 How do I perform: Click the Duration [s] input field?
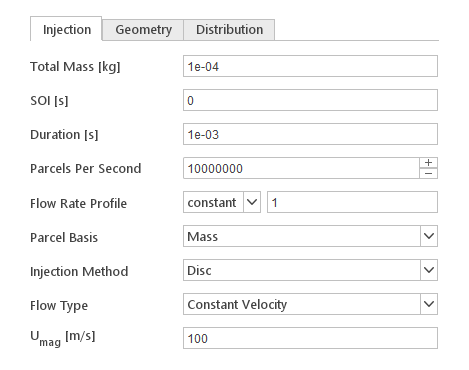(x=310, y=134)
